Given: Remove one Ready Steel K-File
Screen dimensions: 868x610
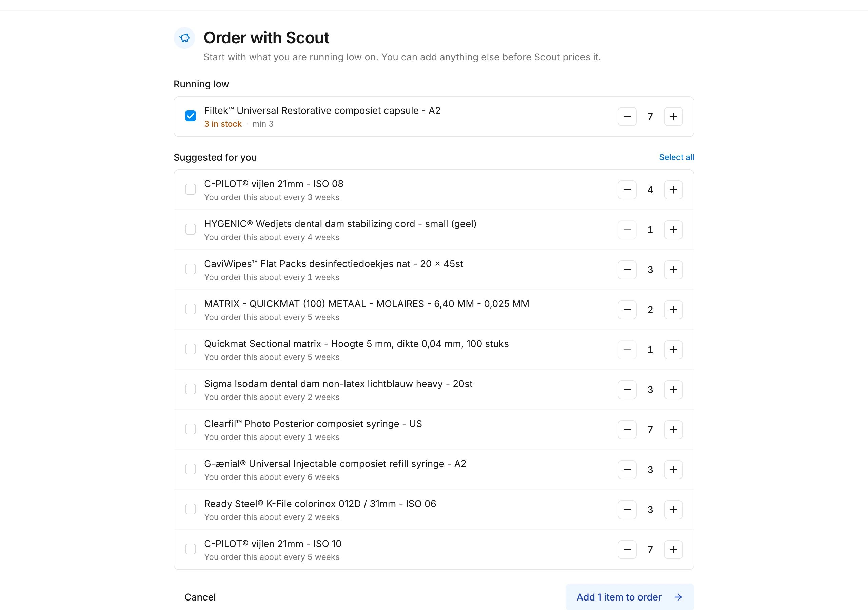Looking at the screenshot, I should tap(627, 510).
